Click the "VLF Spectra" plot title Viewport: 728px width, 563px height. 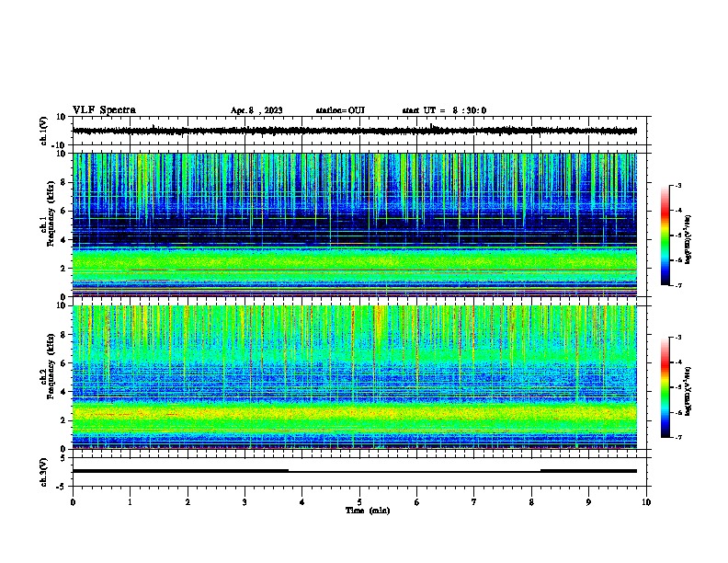coord(104,110)
